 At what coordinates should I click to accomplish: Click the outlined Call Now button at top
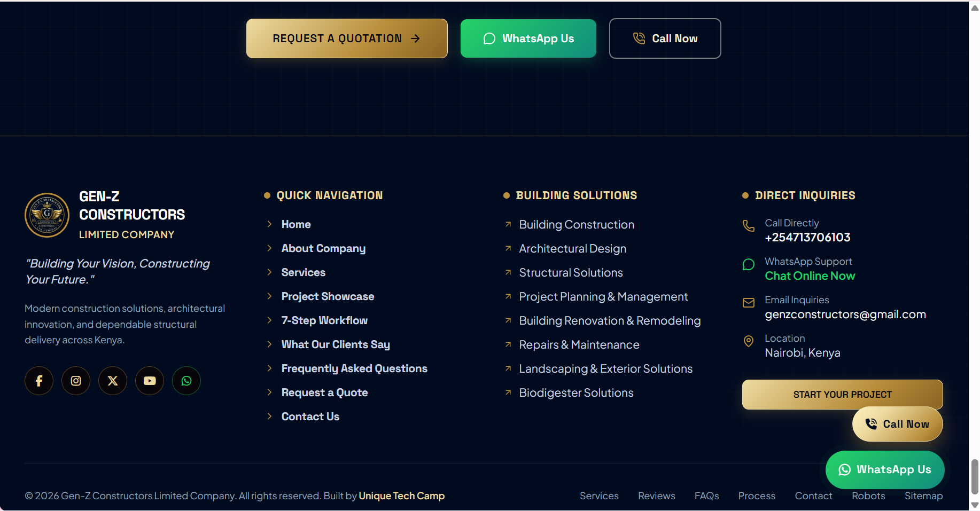[665, 38]
